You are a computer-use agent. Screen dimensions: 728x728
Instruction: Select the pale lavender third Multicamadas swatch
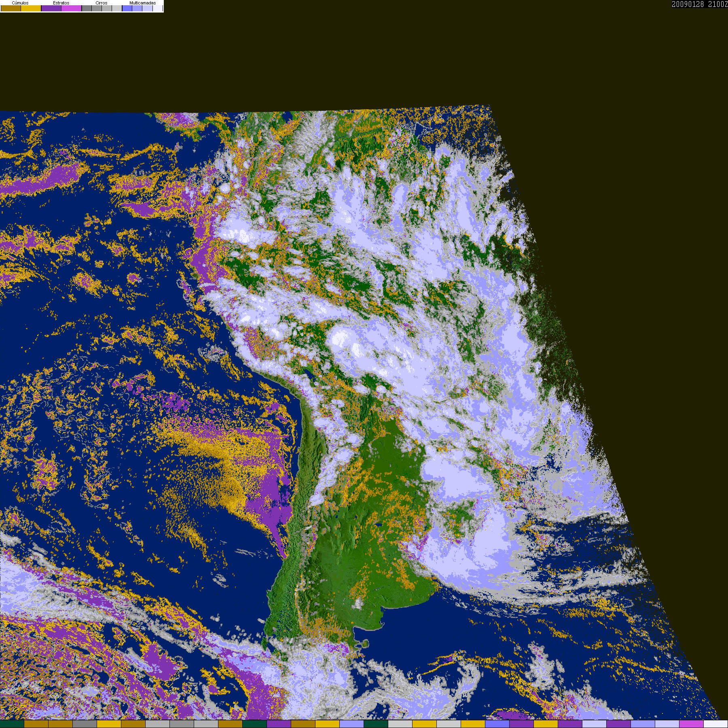pos(147,8)
